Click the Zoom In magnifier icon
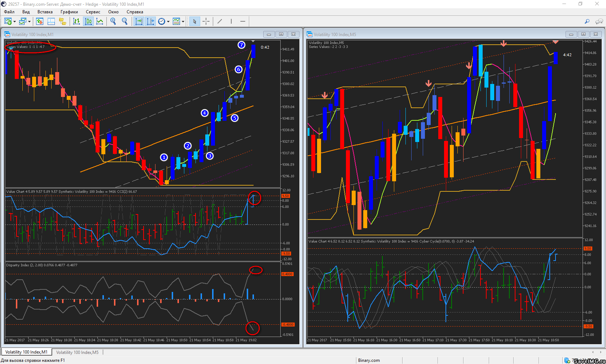Screen dimensions: 606x364 113,22
